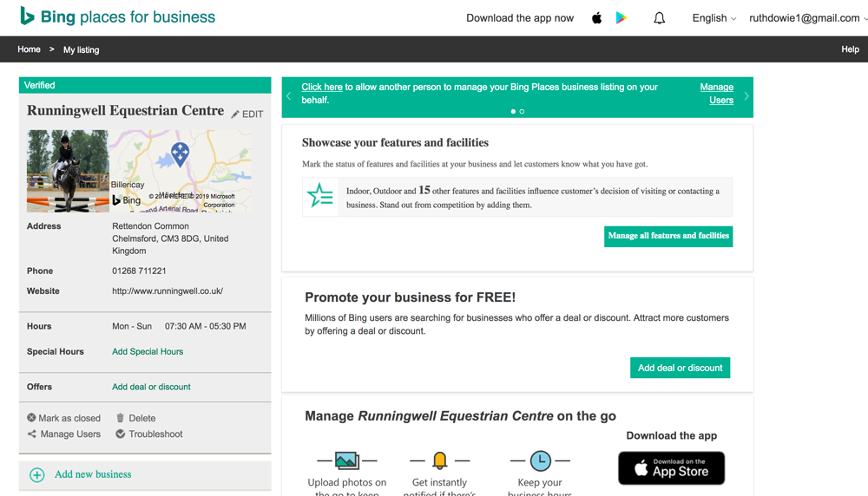Select the first banner carousel dot
This screenshot has height=496, width=868.
point(513,112)
